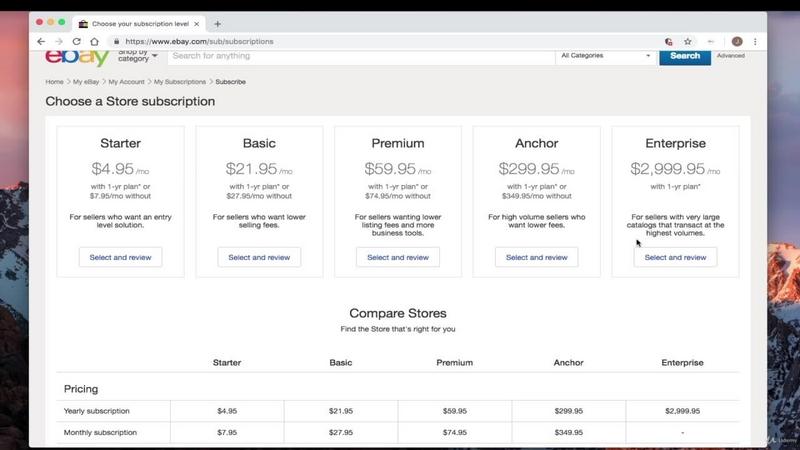Click the eBay logo
Viewport: 800px width, 450px height.
(x=77, y=57)
